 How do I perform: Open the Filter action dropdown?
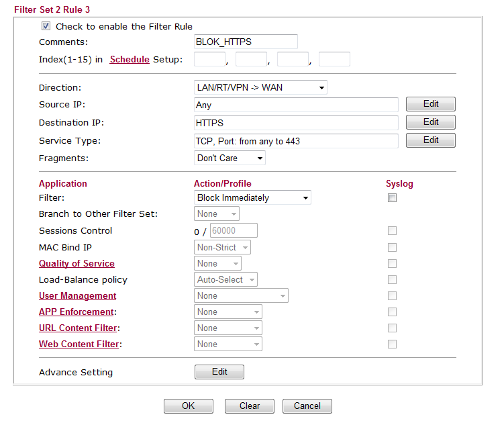pyautogui.click(x=252, y=198)
